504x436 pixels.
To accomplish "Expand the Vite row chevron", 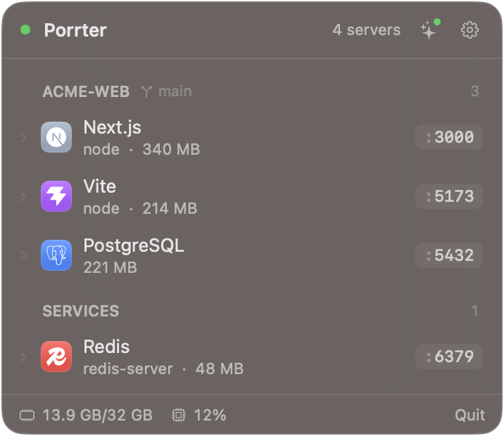I will pos(23,197).
